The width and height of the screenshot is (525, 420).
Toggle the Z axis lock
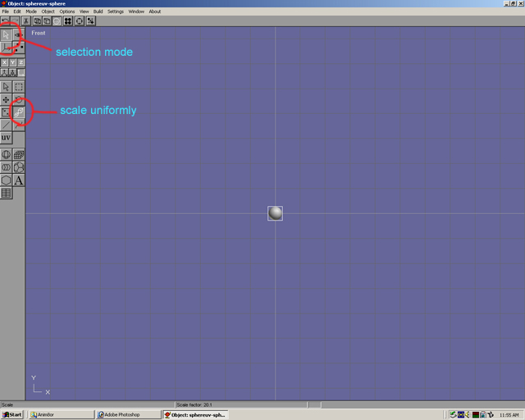21,62
